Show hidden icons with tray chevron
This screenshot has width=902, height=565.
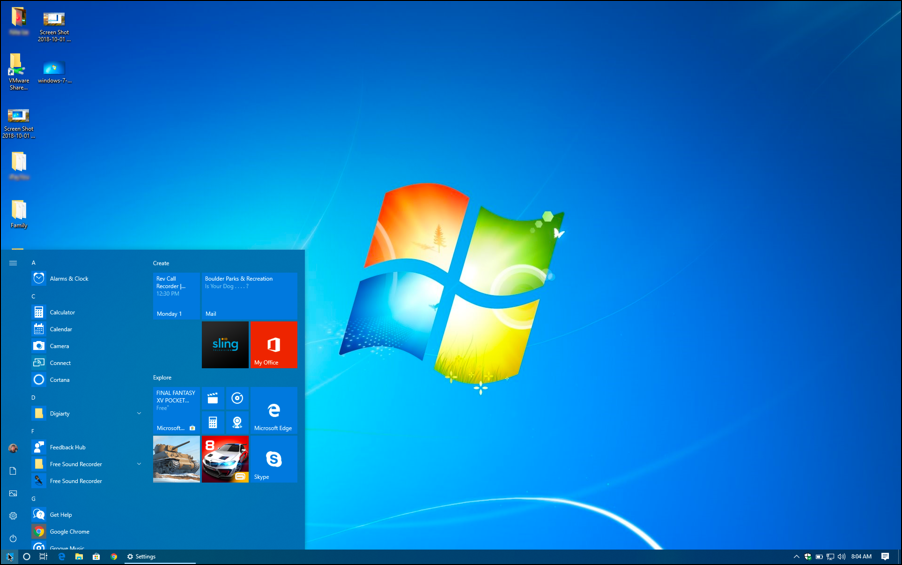796,557
